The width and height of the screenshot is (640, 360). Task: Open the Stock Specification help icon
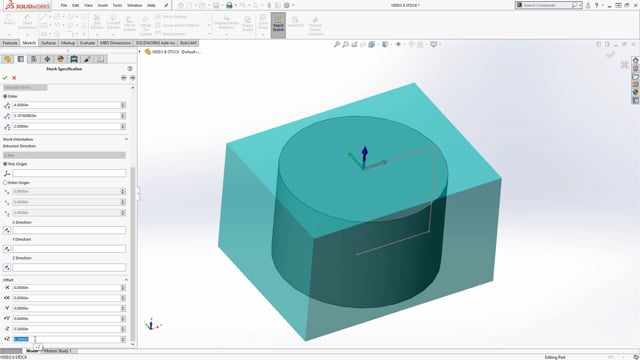[130, 69]
